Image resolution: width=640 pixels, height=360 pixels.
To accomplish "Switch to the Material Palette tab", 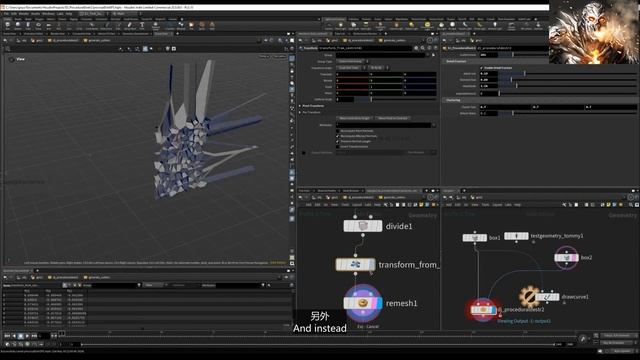I will pos(327,191).
